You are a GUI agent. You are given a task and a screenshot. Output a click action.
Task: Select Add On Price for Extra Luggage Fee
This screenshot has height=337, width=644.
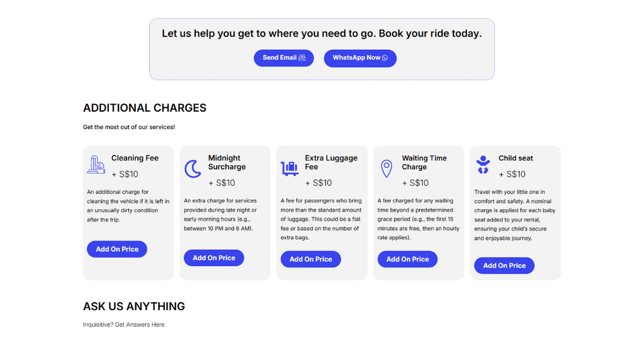pos(311,259)
